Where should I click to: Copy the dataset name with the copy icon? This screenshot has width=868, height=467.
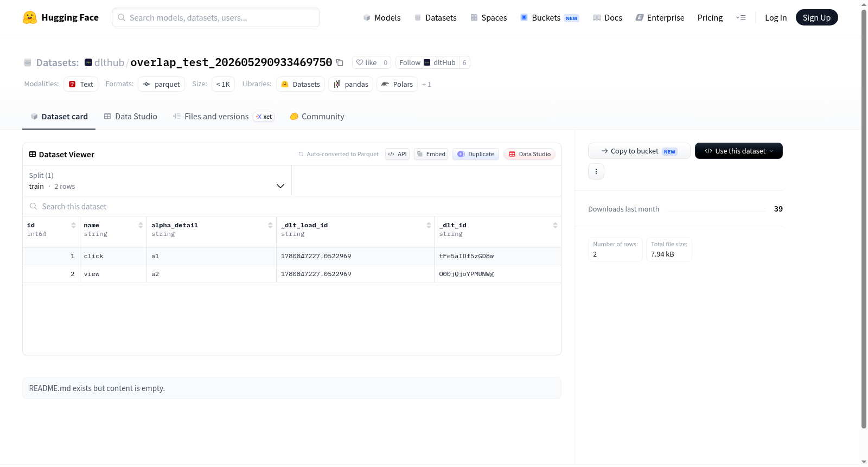pos(340,62)
